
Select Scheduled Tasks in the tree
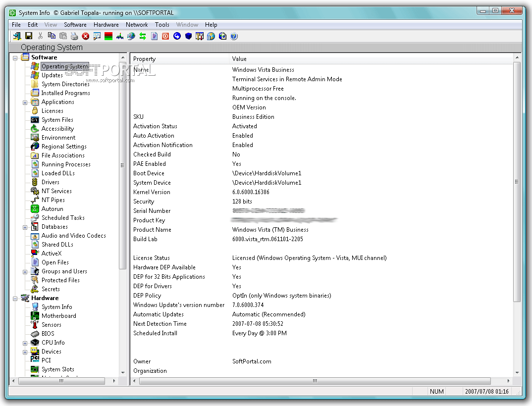point(63,218)
